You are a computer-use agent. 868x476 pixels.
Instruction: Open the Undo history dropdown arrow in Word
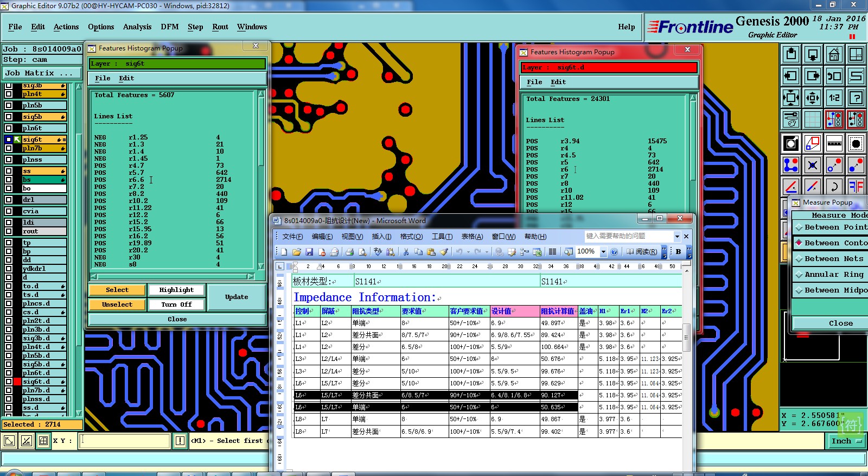click(469, 252)
